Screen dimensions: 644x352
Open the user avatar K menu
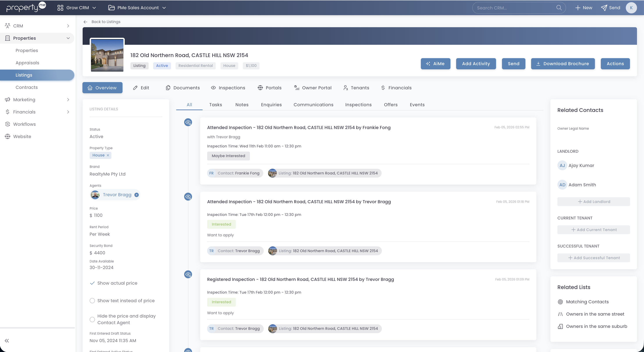631,8
